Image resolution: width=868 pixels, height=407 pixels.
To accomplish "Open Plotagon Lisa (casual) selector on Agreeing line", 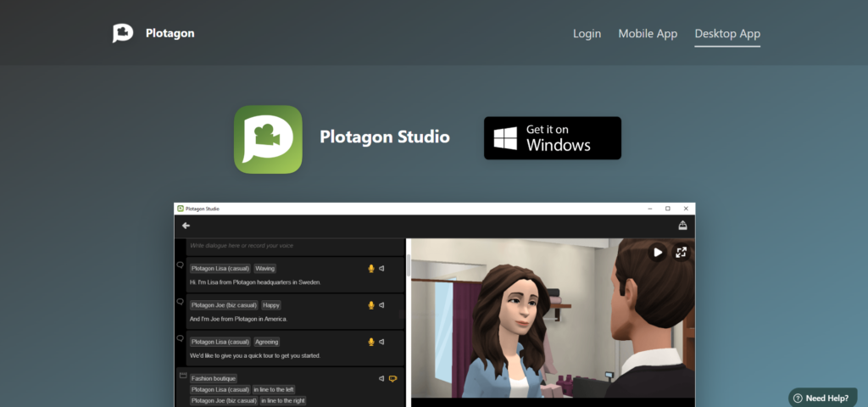I will pos(220,342).
